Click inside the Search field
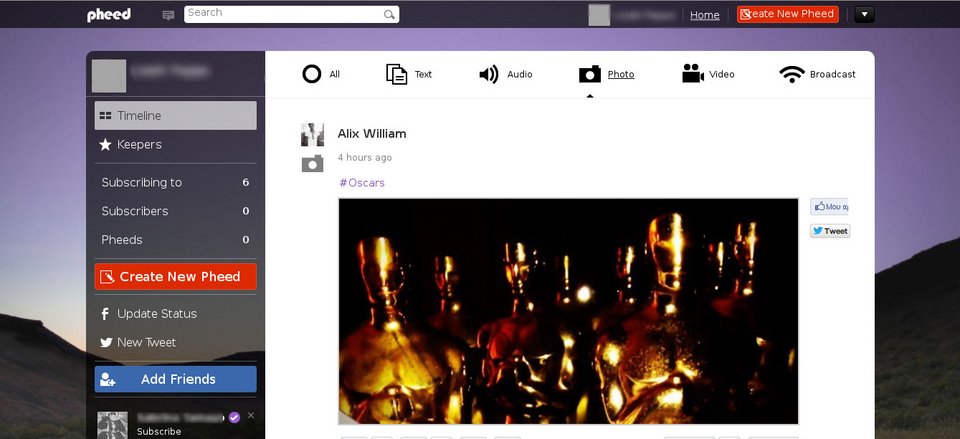 pos(285,14)
